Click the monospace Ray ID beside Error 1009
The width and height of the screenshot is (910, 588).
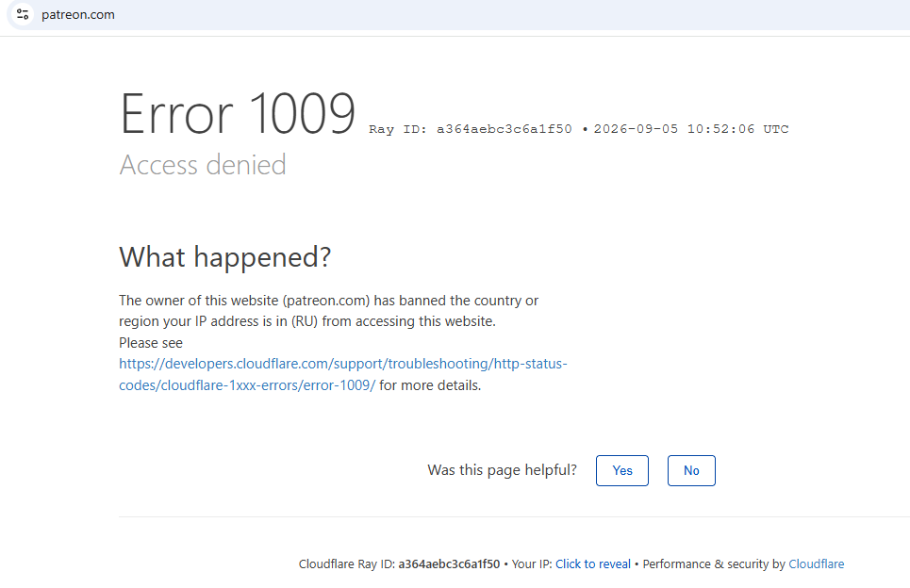[471, 129]
